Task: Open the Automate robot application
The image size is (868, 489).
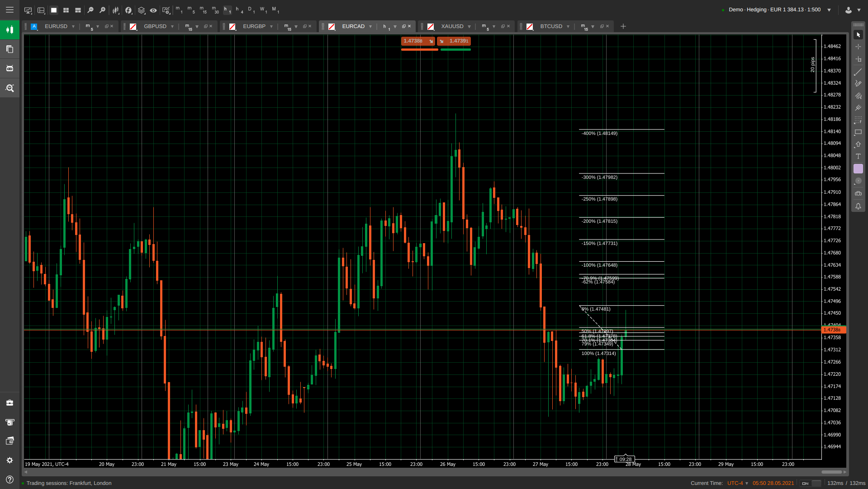Action: [9, 68]
